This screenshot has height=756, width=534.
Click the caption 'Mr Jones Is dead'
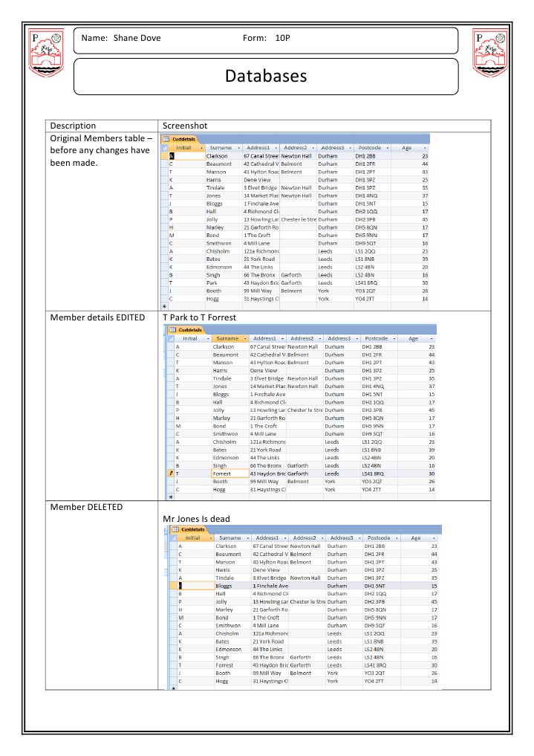coord(197,519)
